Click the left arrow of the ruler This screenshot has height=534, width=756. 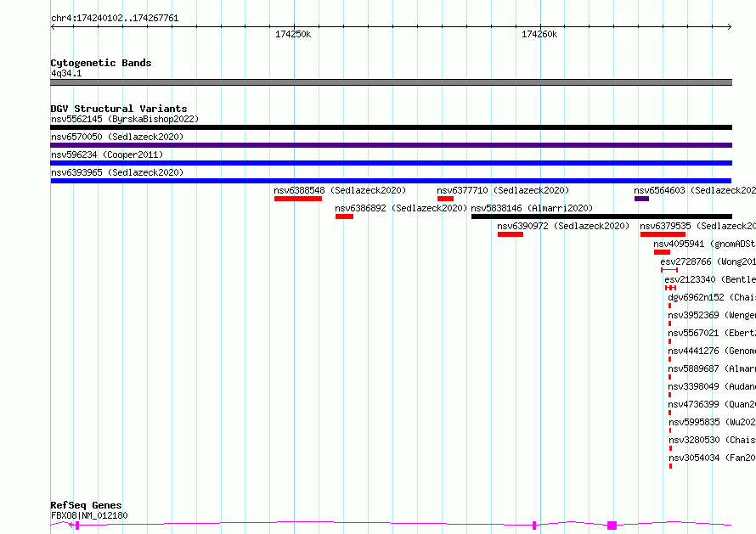(53, 26)
